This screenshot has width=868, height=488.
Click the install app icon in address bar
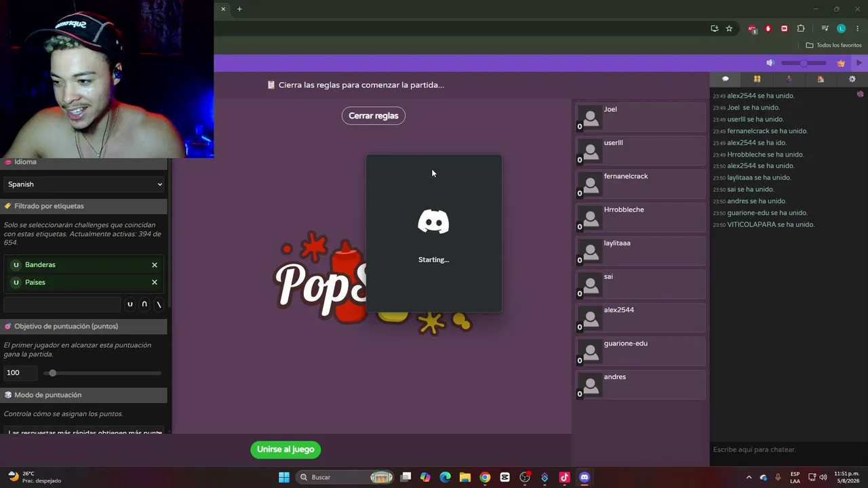pos(715,28)
